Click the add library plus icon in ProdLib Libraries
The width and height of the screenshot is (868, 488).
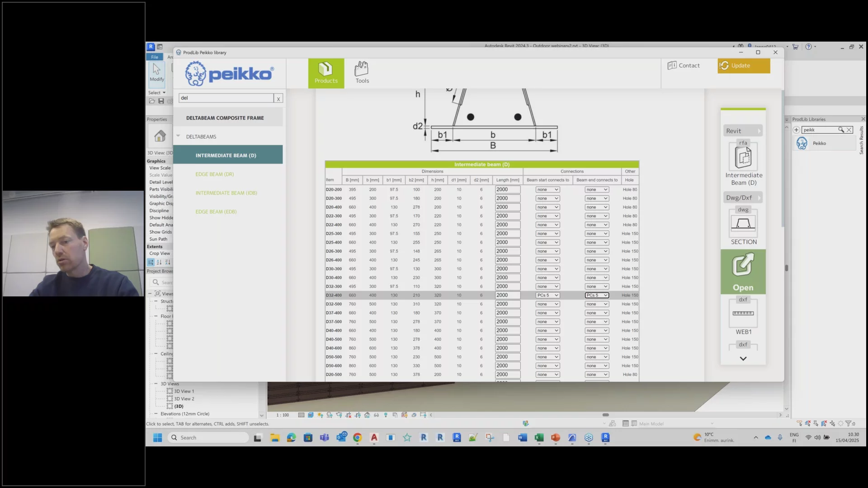(x=796, y=130)
